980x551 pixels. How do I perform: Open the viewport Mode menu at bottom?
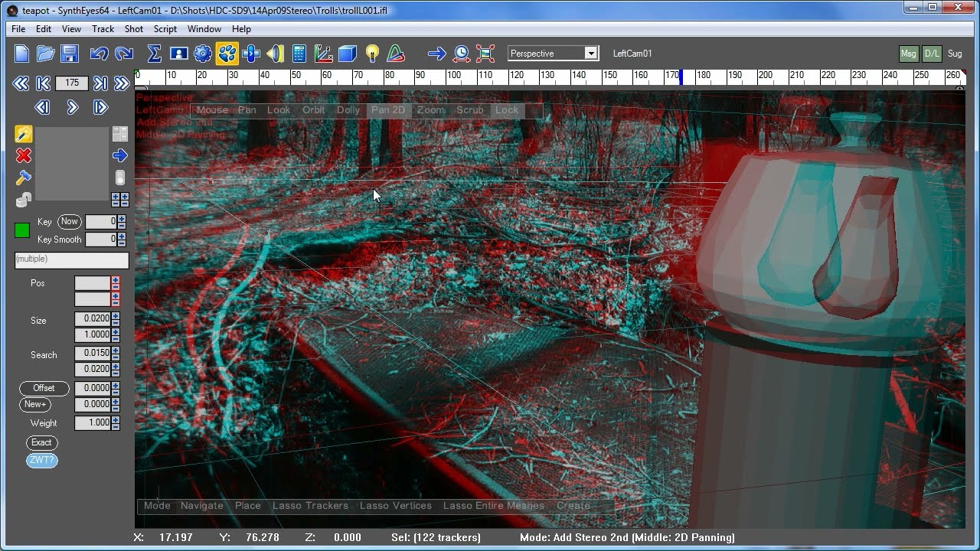click(x=157, y=506)
